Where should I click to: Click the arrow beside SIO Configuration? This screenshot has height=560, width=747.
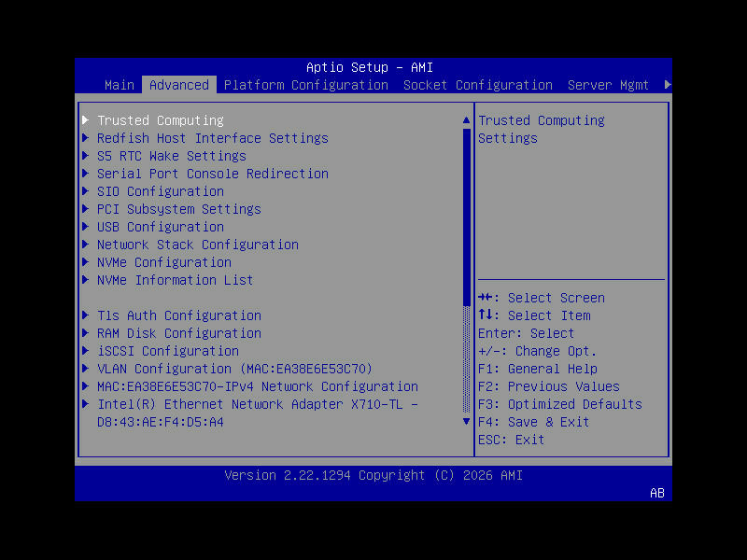point(86,191)
